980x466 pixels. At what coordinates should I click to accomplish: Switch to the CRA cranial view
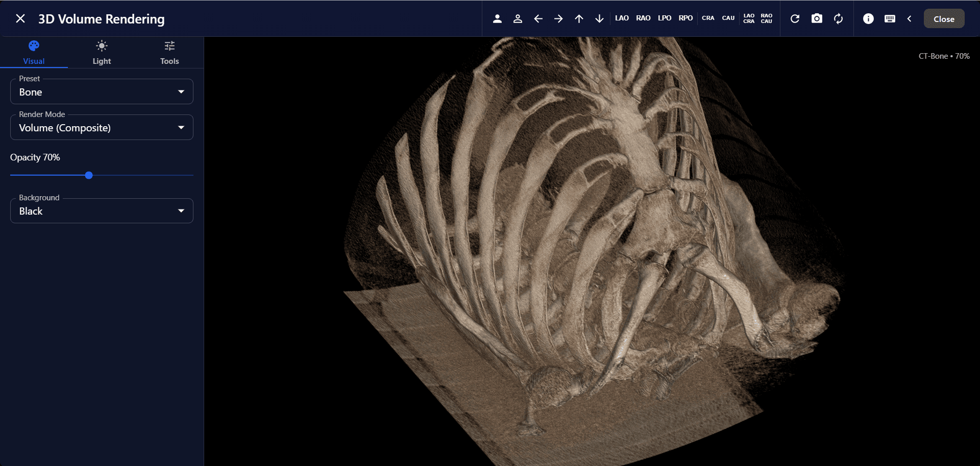point(708,18)
